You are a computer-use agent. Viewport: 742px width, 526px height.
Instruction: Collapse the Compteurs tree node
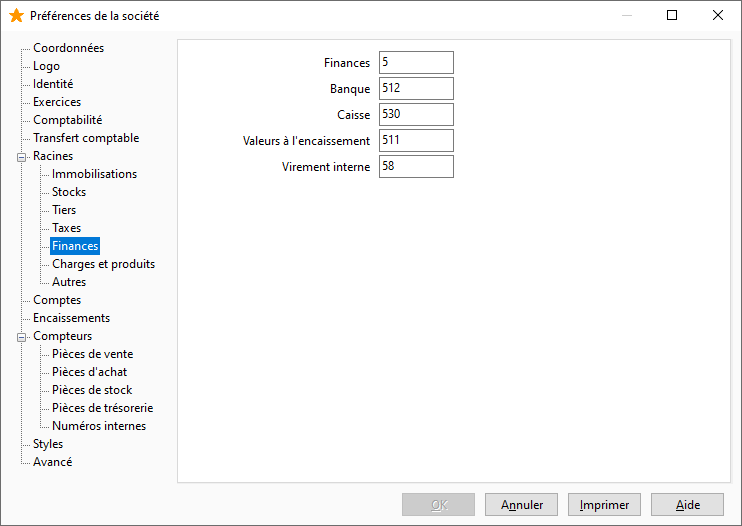tap(21, 337)
